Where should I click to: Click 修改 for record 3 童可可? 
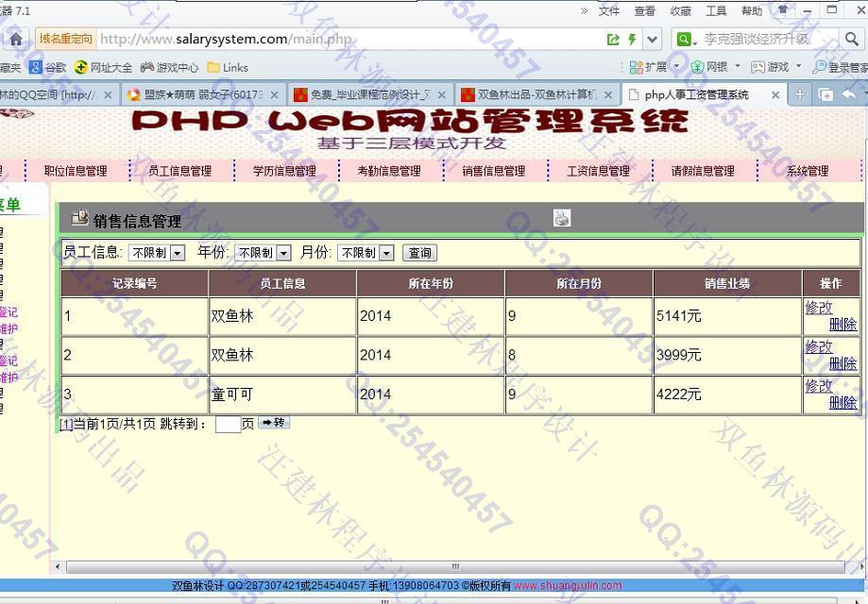tap(819, 386)
